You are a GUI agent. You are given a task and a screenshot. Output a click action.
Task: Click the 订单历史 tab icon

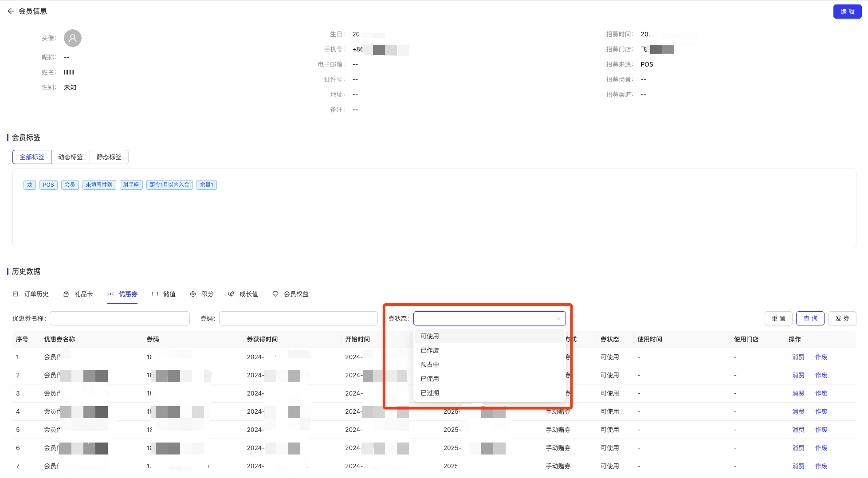point(16,294)
